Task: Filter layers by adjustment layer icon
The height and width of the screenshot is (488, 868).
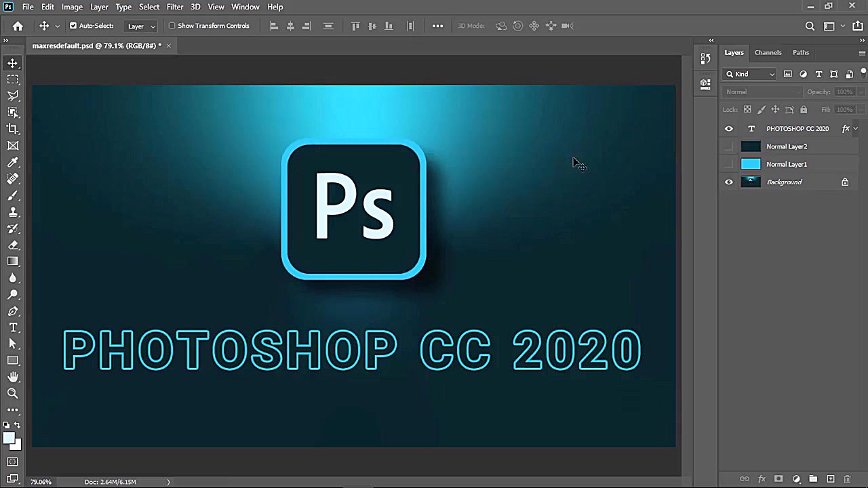Action: [804, 74]
